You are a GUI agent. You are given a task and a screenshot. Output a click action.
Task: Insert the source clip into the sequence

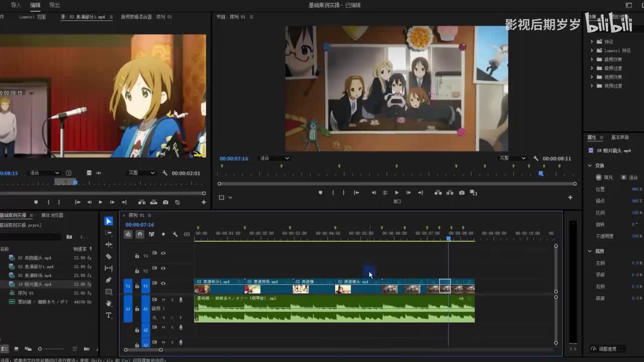[x=142, y=202]
